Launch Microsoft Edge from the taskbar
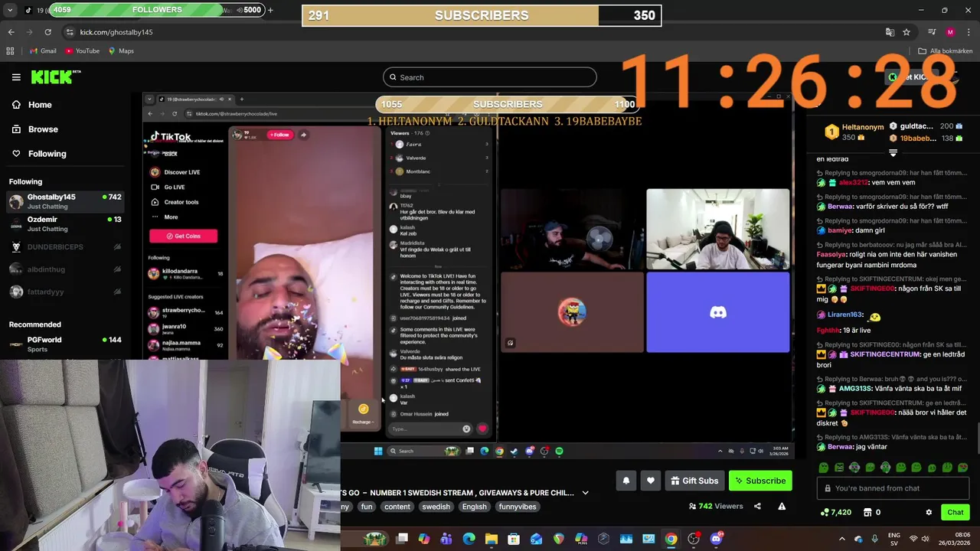The height and width of the screenshot is (551, 980). point(469,539)
